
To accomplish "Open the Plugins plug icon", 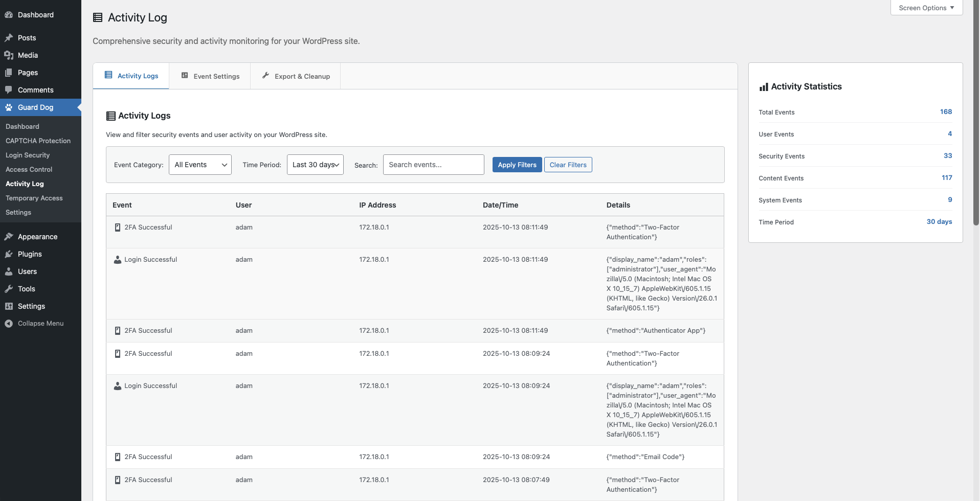I will point(8,254).
